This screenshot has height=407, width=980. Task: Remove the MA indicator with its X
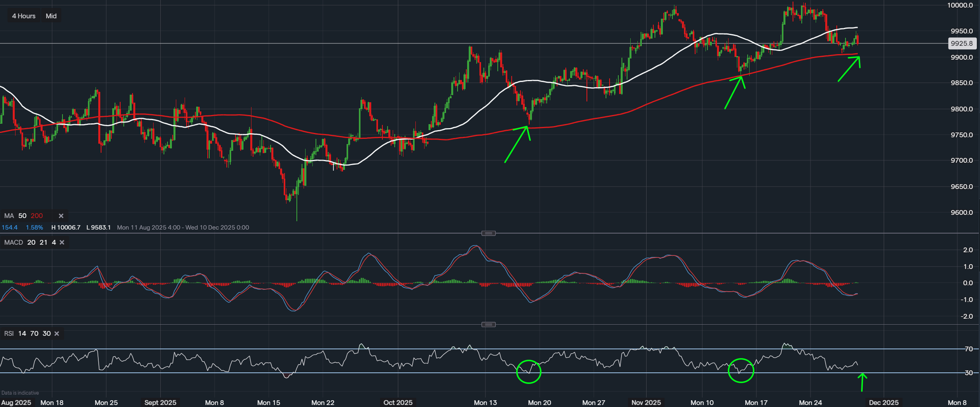[x=61, y=216]
